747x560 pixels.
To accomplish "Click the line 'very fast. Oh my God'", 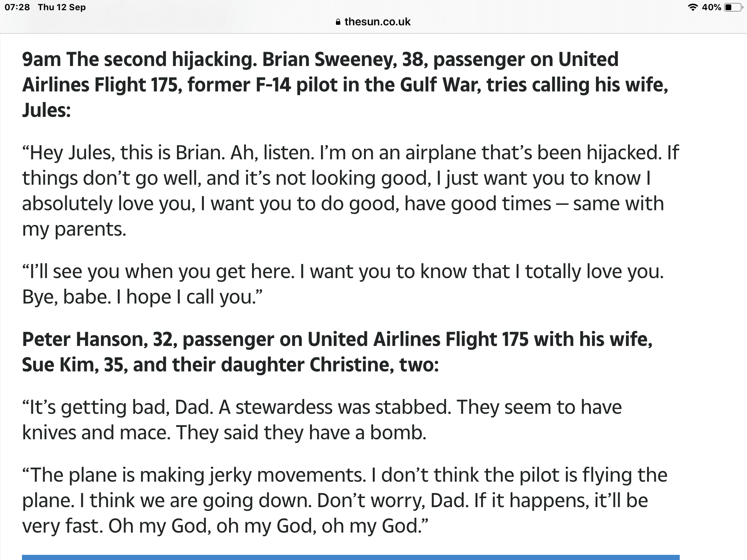I will tap(225, 526).
